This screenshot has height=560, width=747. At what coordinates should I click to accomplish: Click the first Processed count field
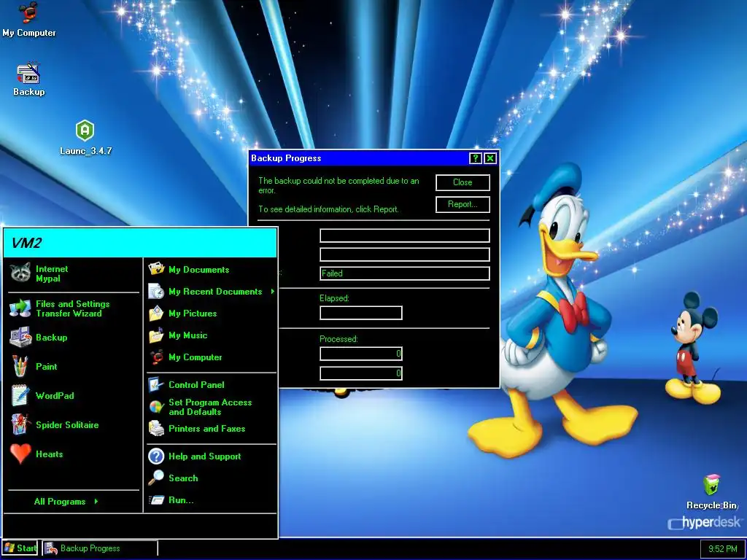(x=360, y=354)
